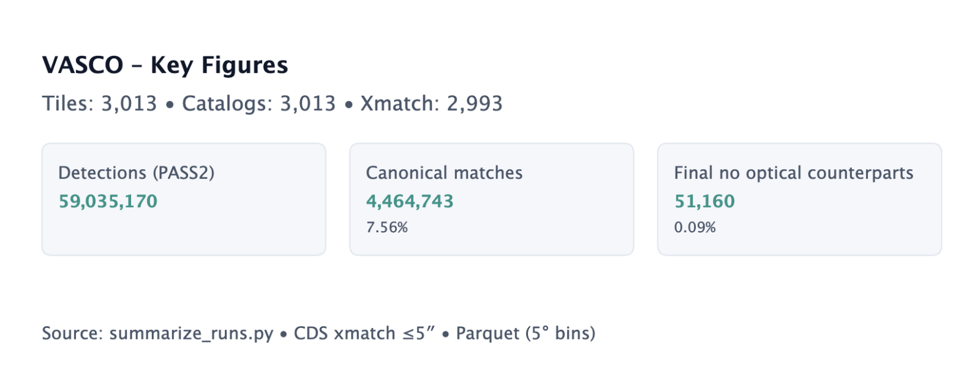
Task: Click the bullet between Tiles and Catalogs
Action: click(x=170, y=105)
